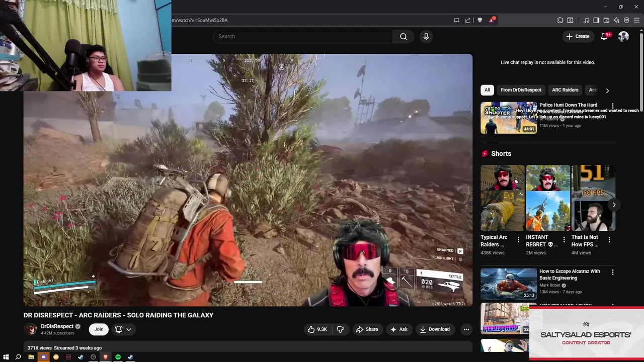The height and width of the screenshot is (362, 644).
Task: Open Discord from the taskbar
Action: pyautogui.click(x=43, y=357)
